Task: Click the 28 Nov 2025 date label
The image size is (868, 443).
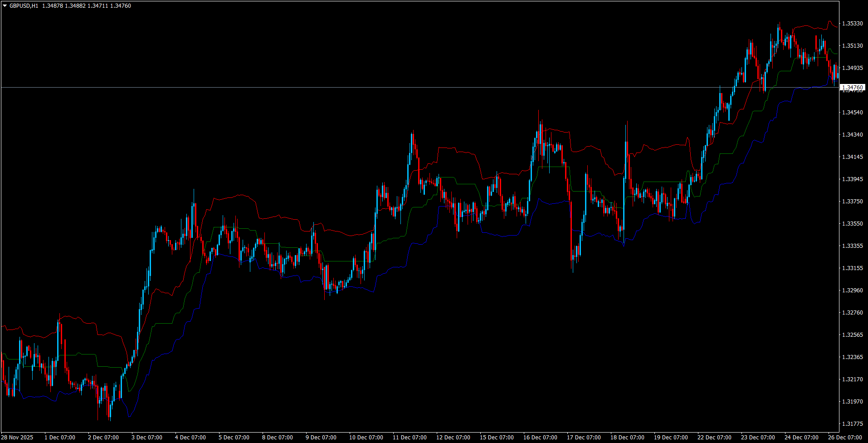Action: (x=17, y=438)
